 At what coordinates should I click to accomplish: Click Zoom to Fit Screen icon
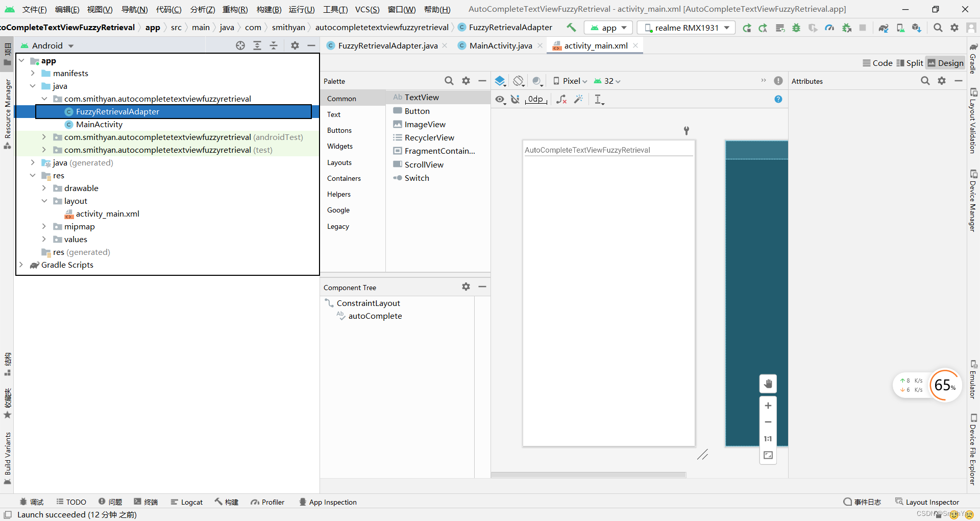pyautogui.click(x=768, y=455)
